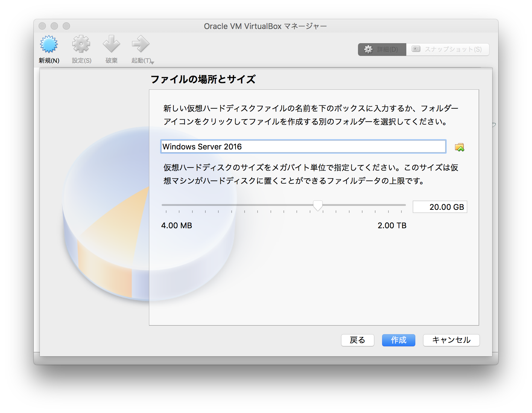The width and height of the screenshot is (532, 413).
Task: Click the ファイルの場所とサイズ heading
Action: coord(203,79)
